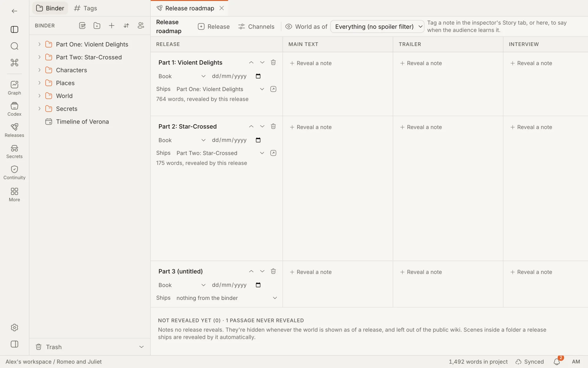Expand the Characters folder
The image size is (588, 368).
pyautogui.click(x=39, y=70)
